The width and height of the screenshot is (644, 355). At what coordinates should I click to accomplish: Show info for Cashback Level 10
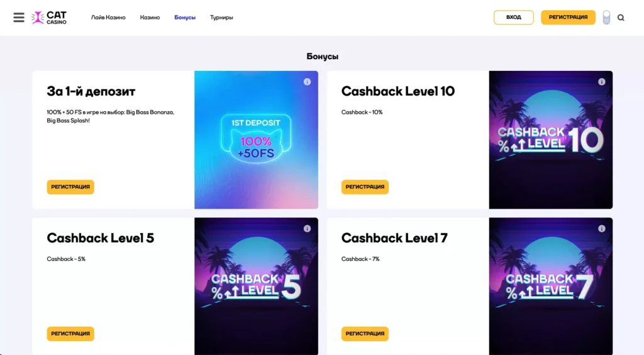coord(602,82)
